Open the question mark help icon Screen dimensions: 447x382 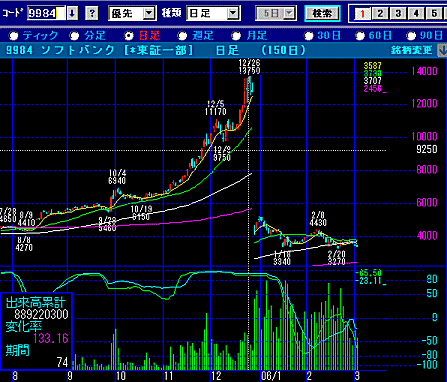tap(92, 13)
